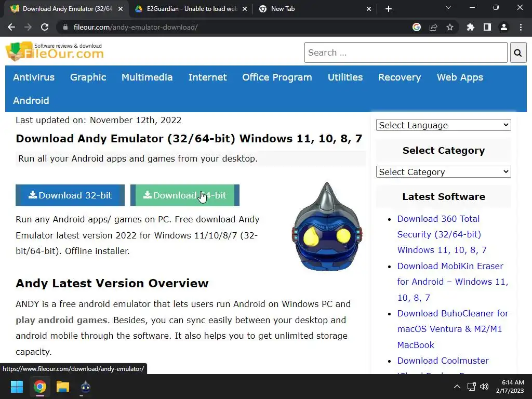Click the Download 32-bit button
This screenshot has height=399, width=532.
pos(70,195)
